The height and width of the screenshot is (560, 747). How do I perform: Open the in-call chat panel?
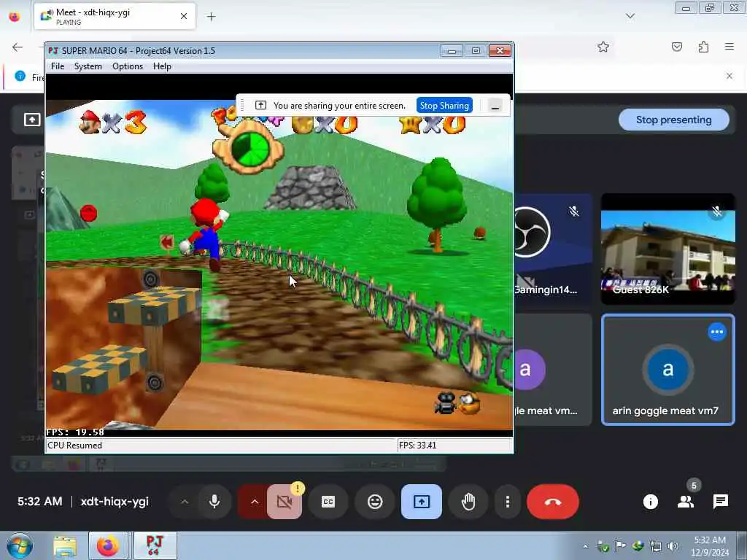click(x=720, y=502)
